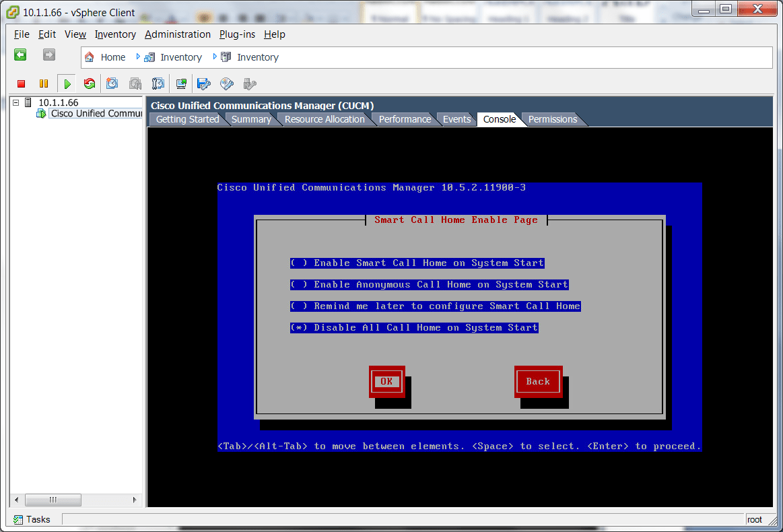Click the root user label in status bar
The image size is (783, 532).
(x=755, y=519)
